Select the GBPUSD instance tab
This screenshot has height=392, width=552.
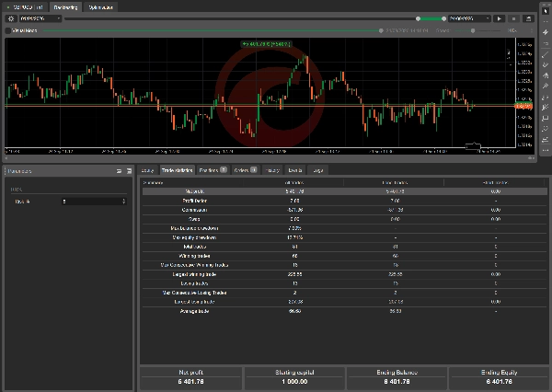[25, 7]
